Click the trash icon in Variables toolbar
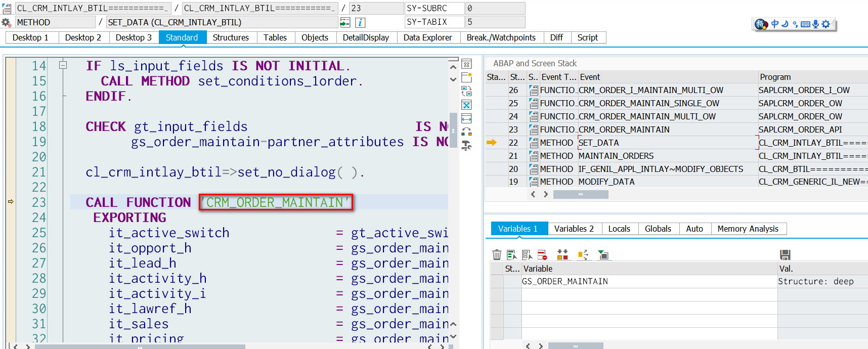This screenshot has height=349, width=868. click(497, 254)
